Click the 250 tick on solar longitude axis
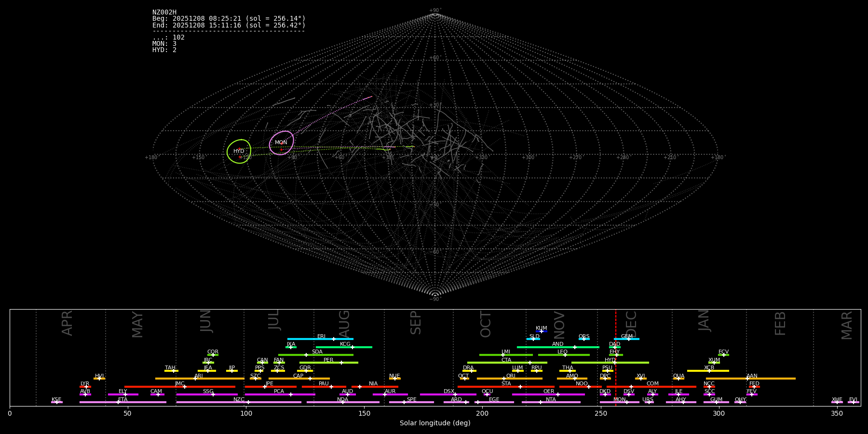Image resolution: width=868 pixels, height=434 pixels. 600,414
